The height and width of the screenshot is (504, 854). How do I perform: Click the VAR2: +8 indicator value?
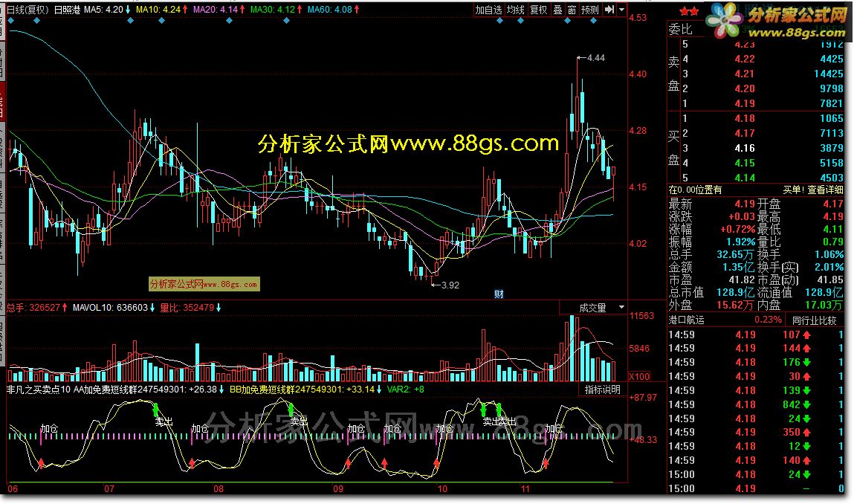405,389
